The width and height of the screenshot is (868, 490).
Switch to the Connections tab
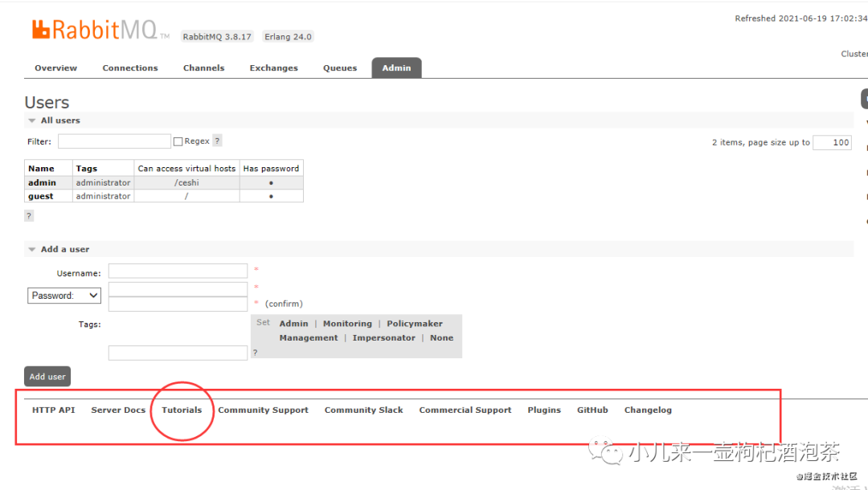click(x=130, y=68)
